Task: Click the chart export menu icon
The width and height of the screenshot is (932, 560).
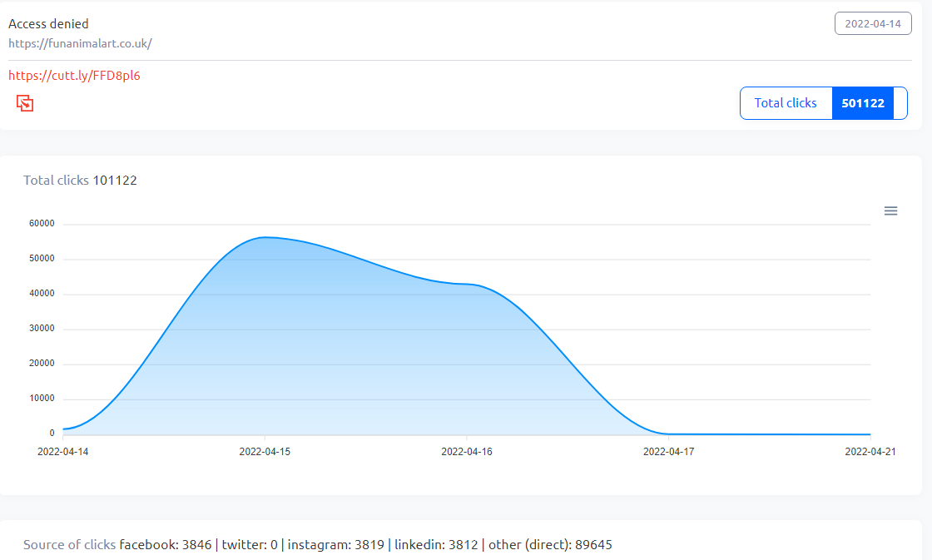Action: (x=890, y=211)
